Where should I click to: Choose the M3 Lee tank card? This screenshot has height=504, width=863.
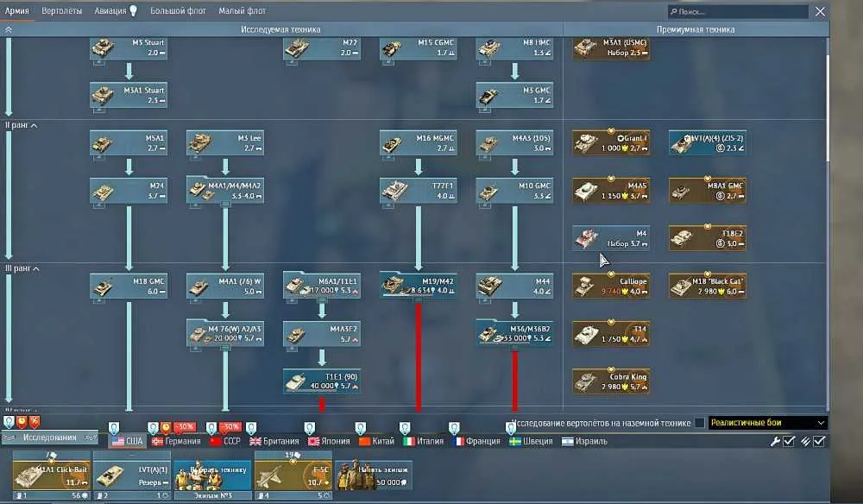[x=225, y=143]
